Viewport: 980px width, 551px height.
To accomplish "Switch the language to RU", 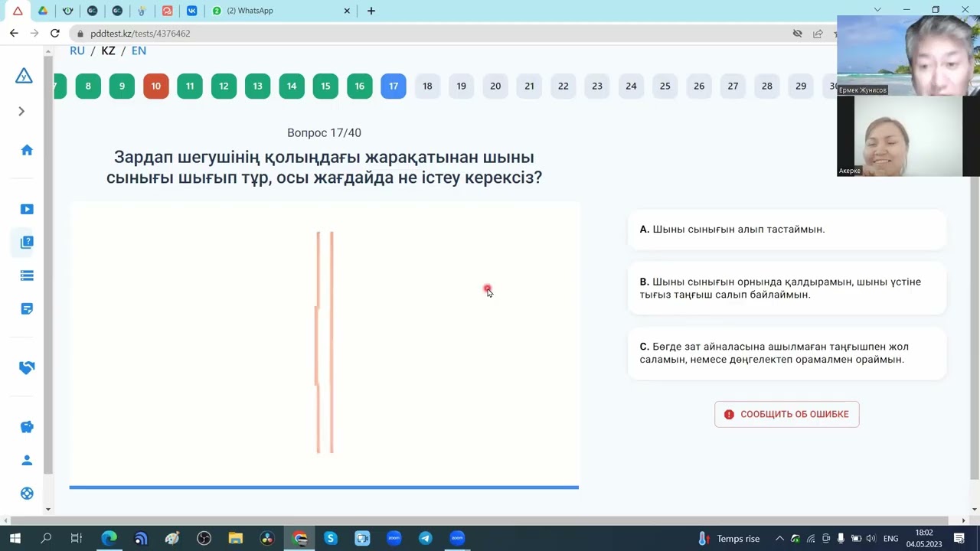I will tap(77, 51).
